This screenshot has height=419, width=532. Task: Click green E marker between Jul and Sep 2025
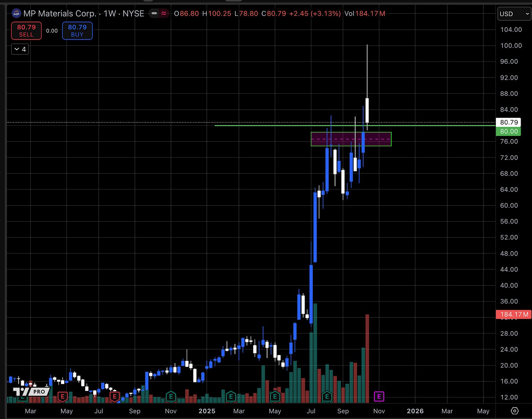coord(327,396)
